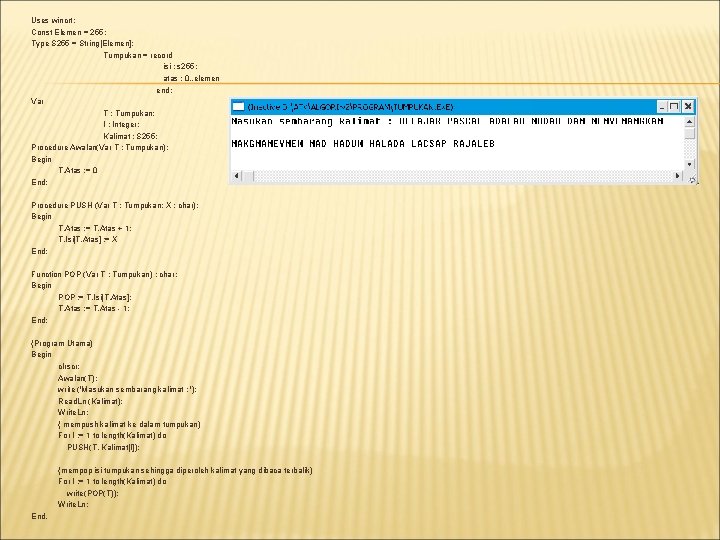
Task: Click the 'T.Atas := 0' line
Action: click(78, 170)
